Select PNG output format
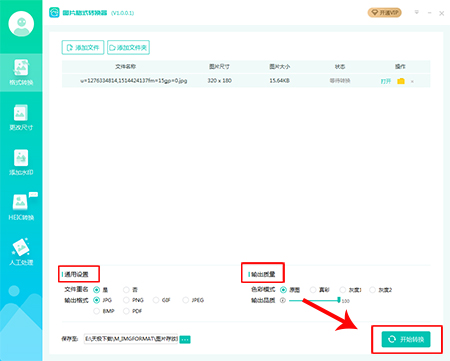The width and height of the screenshot is (450, 361). coord(126,300)
